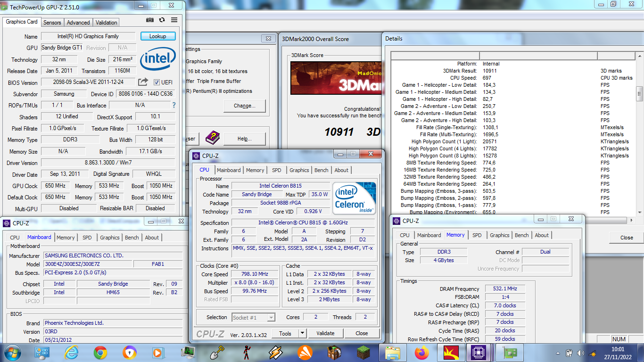The image size is (644, 362).
Task: Open Tools dropdown arrow in CPU-Z
Action: point(302,333)
